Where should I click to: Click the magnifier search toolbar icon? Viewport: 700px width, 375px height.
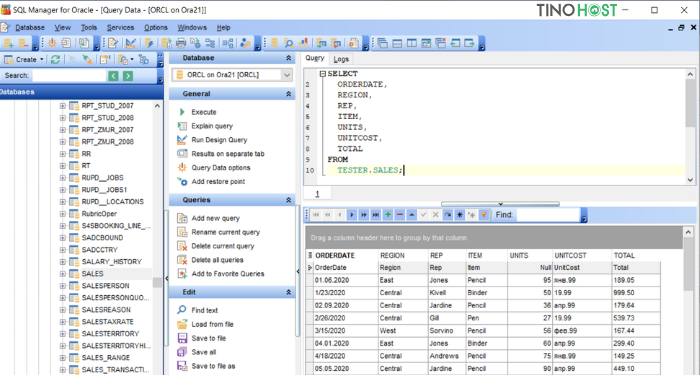tap(288, 43)
